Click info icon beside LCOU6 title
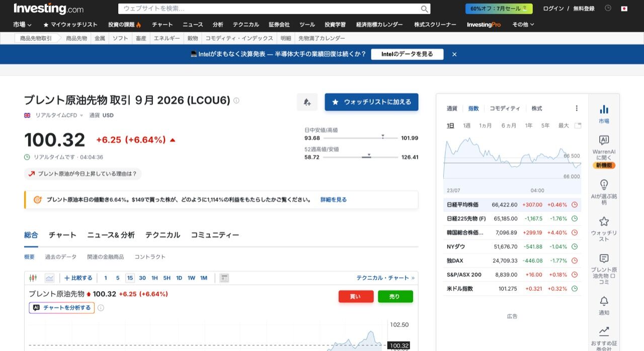The image size is (644, 351). tap(236, 100)
